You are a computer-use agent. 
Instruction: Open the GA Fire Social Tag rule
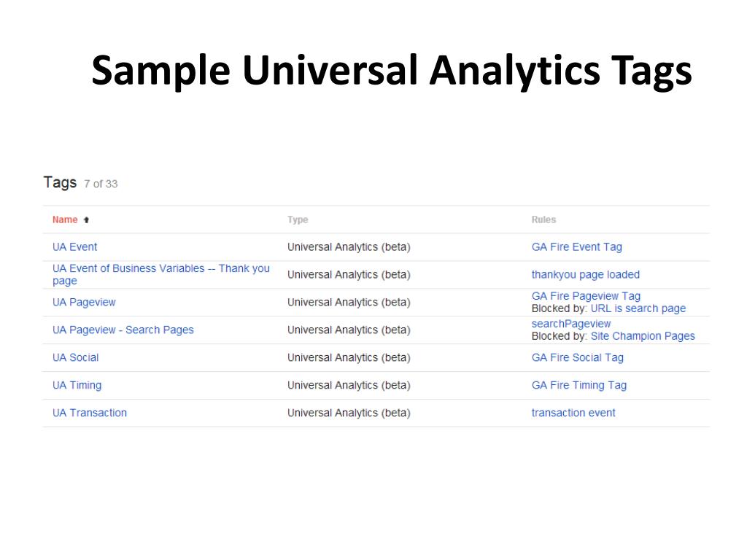coord(578,357)
